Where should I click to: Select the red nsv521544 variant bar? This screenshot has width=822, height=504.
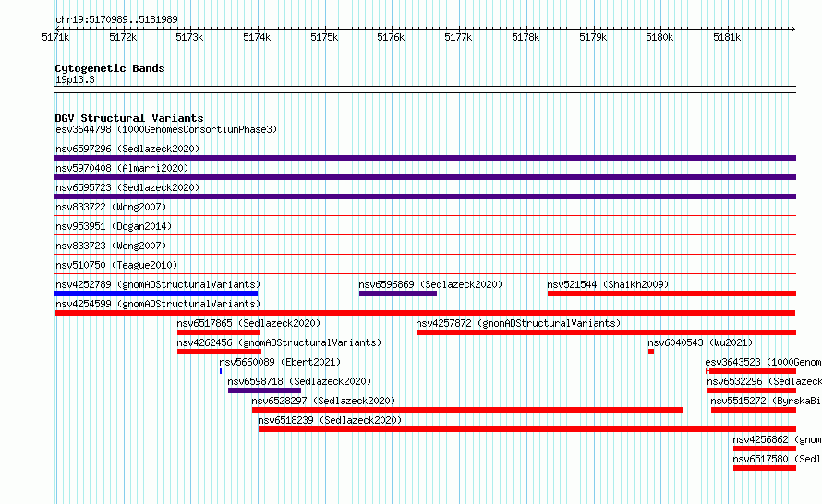pos(672,294)
